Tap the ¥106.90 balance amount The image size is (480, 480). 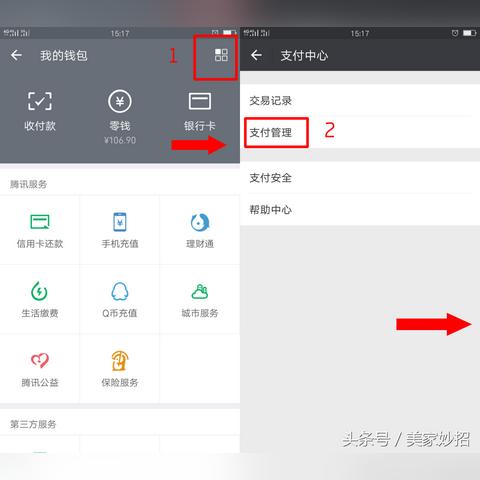pyautogui.click(x=120, y=140)
